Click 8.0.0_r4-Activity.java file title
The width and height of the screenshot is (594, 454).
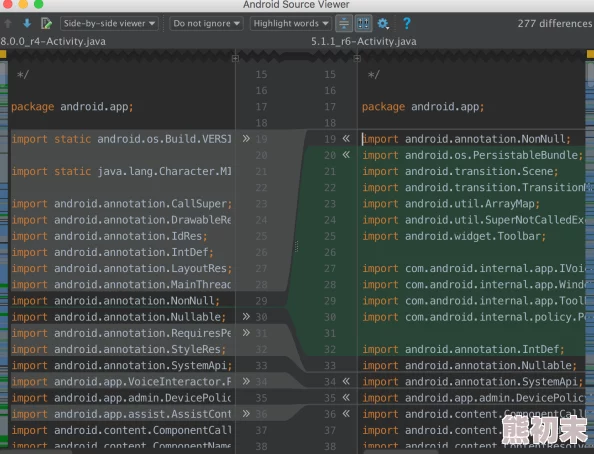coord(53,41)
